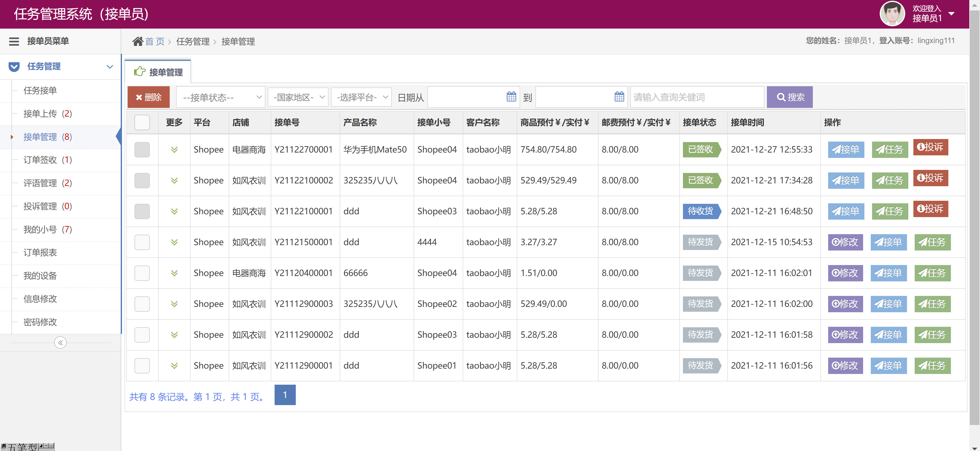This screenshot has height=451, width=980.
Task: Click the home icon in the breadcrumb
Action: (x=138, y=41)
